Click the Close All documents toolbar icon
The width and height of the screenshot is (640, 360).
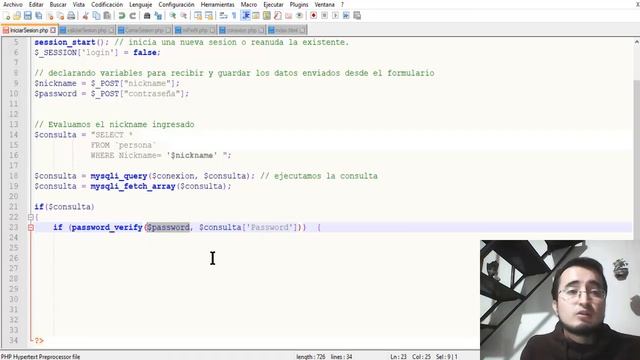click(x=60, y=16)
